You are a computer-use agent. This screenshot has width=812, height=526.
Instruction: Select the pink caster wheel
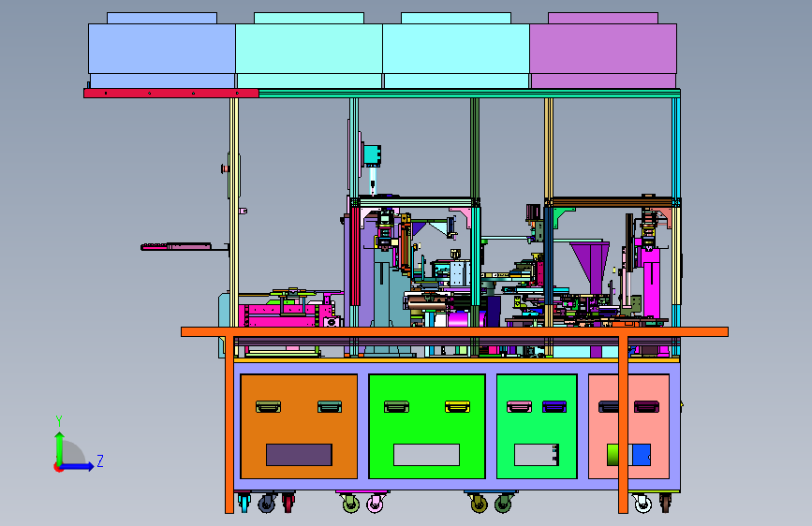[x=376, y=504]
